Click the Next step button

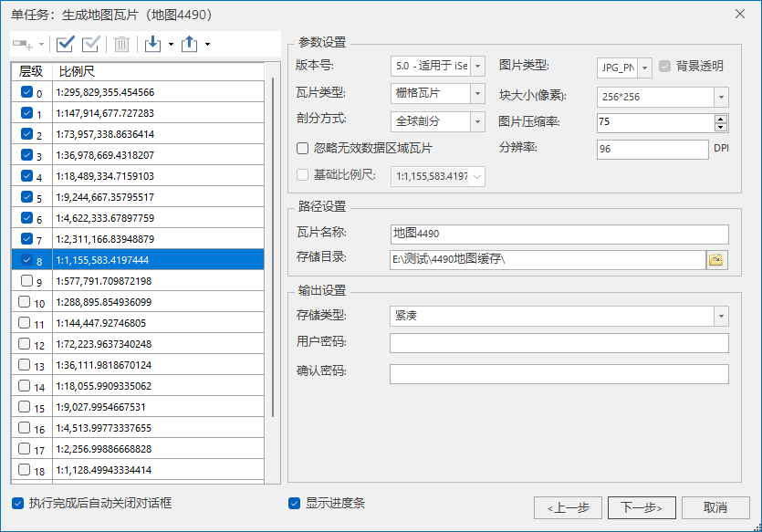point(647,507)
